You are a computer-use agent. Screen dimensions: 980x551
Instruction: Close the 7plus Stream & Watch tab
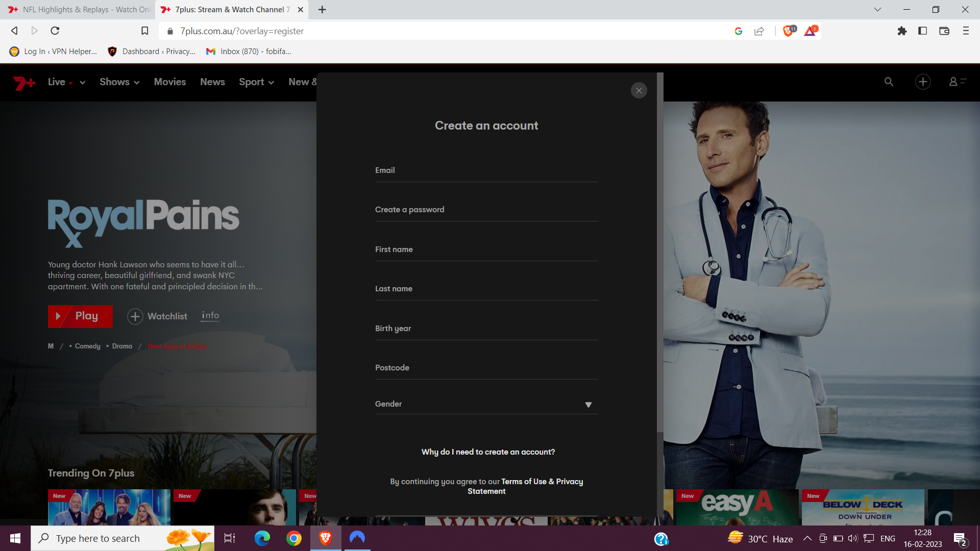300,10
